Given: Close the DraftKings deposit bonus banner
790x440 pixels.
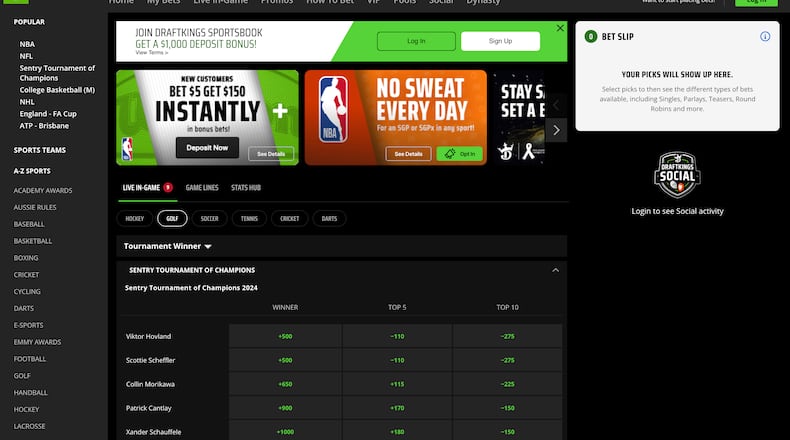Looking at the screenshot, I should pos(560,28).
